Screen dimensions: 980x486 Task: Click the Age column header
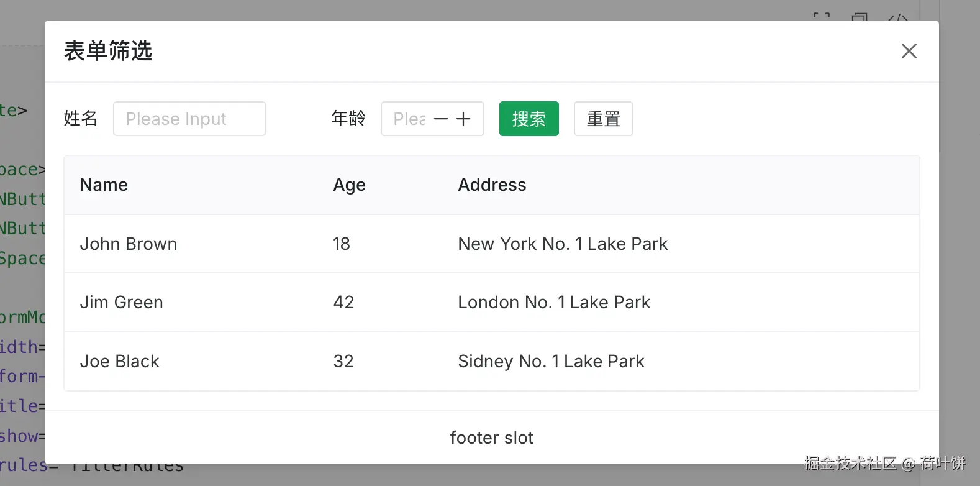pos(349,185)
